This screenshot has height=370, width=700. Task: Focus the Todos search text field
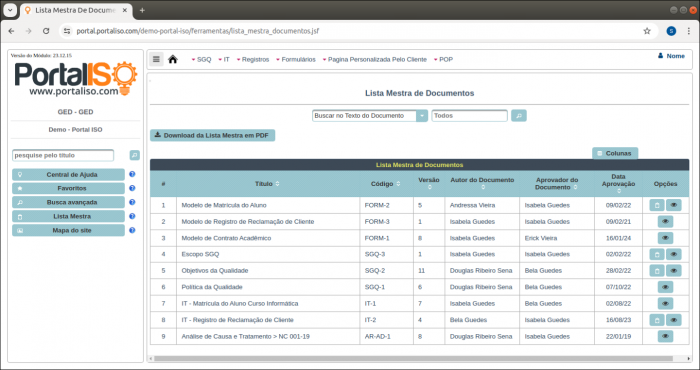coord(470,116)
